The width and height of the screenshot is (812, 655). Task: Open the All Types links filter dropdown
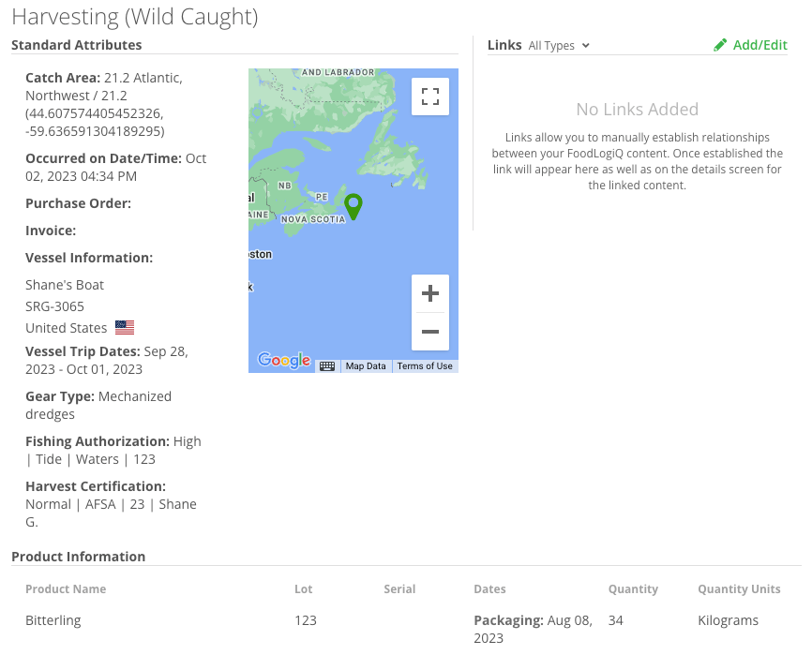coord(559,46)
